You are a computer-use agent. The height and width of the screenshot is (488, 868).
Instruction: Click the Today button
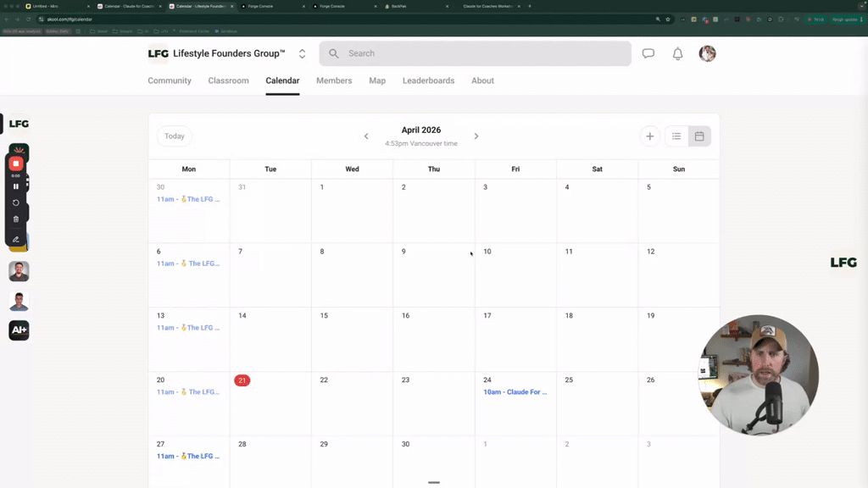pyautogui.click(x=175, y=136)
